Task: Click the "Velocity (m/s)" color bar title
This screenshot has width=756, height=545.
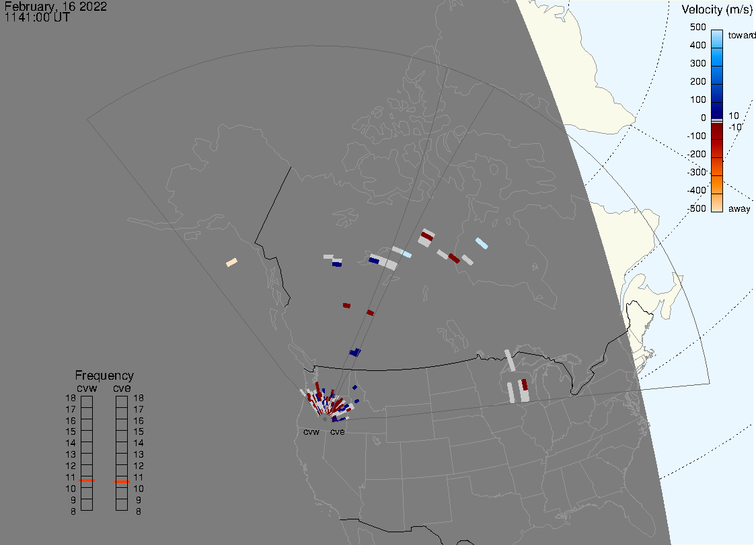Action: click(717, 9)
